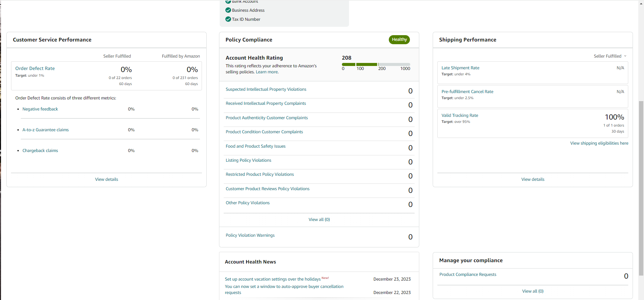Open Other Policy Violations
This screenshot has height=300, width=644.
247,203
